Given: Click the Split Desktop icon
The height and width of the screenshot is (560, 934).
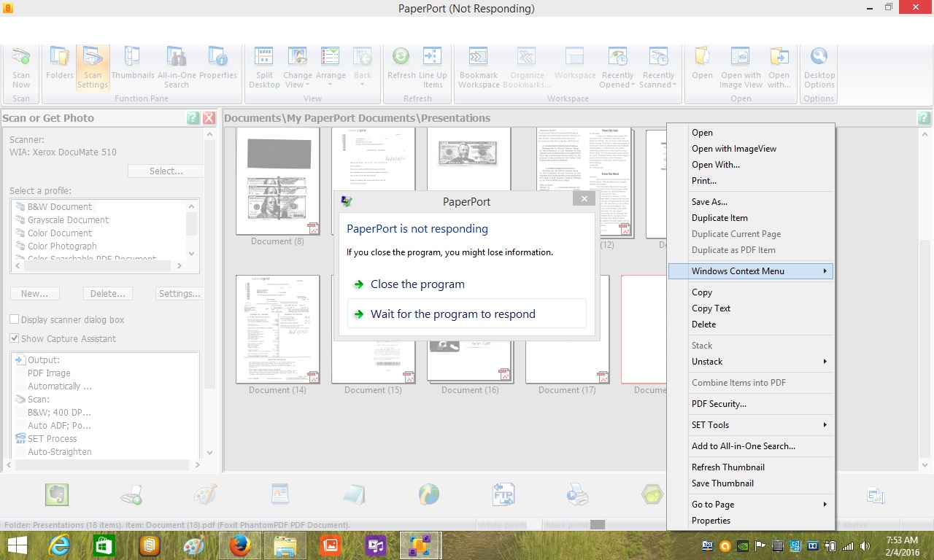Looking at the screenshot, I should point(264,57).
